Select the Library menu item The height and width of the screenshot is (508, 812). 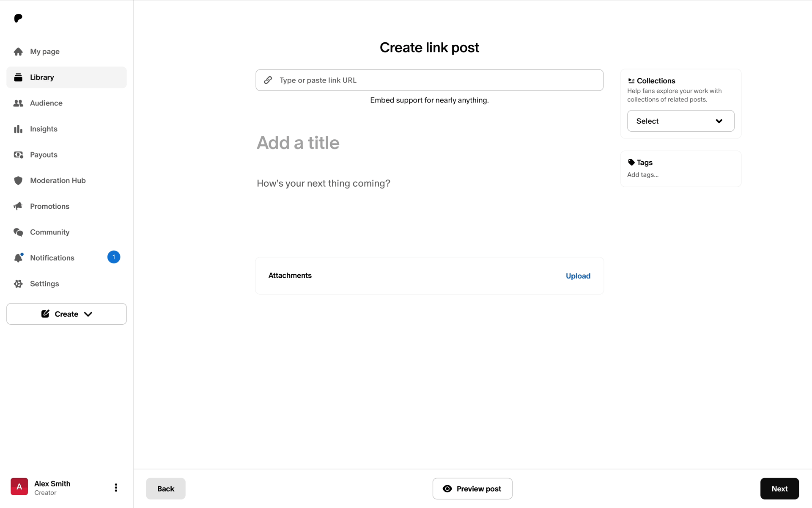66,77
